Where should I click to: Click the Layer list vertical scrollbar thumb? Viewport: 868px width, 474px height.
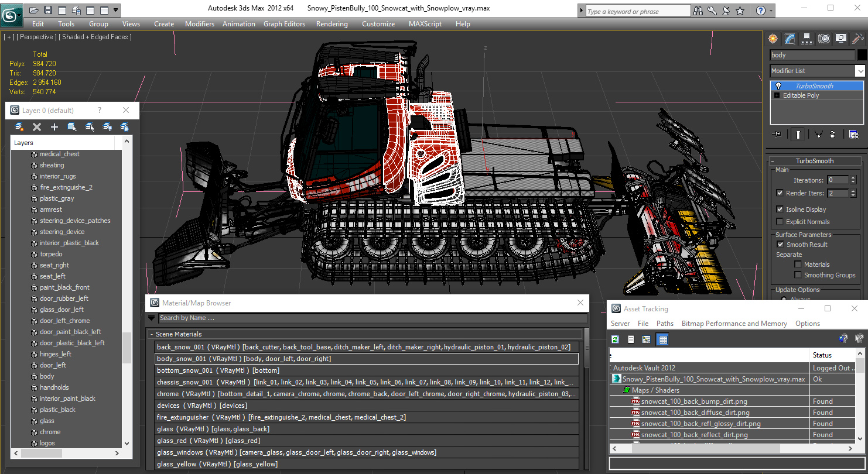click(127, 348)
